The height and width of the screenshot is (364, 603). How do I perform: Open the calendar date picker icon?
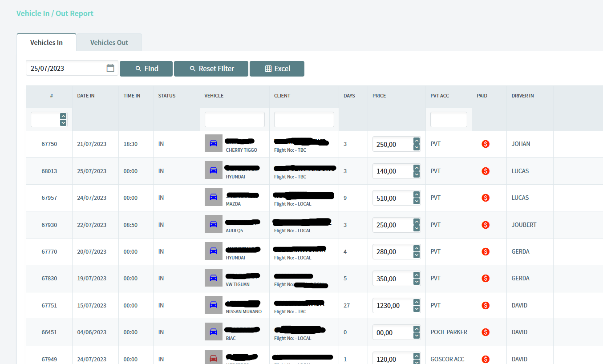(110, 69)
